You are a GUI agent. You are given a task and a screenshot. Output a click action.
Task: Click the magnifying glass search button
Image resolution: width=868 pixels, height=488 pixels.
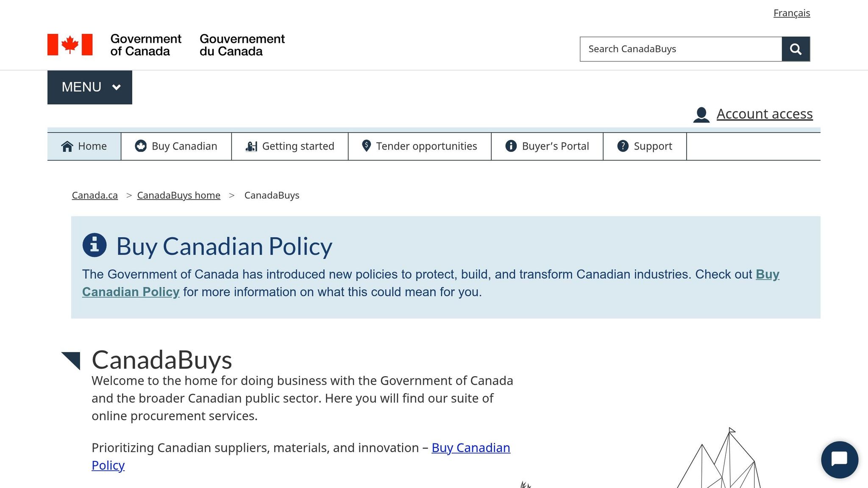[796, 49]
